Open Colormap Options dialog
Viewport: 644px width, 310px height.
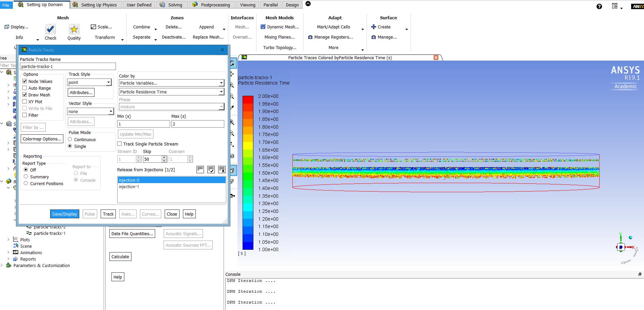(x=42, y=139)
